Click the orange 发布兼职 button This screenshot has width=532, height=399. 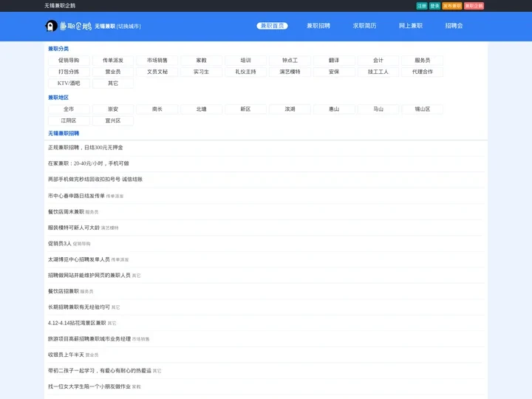pos(452,6)
